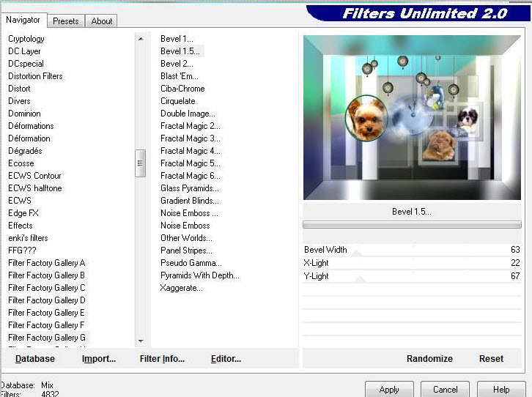532x397 pixels.
Task: Choose the Blast 'Em... filter
Action: [180, 76]
